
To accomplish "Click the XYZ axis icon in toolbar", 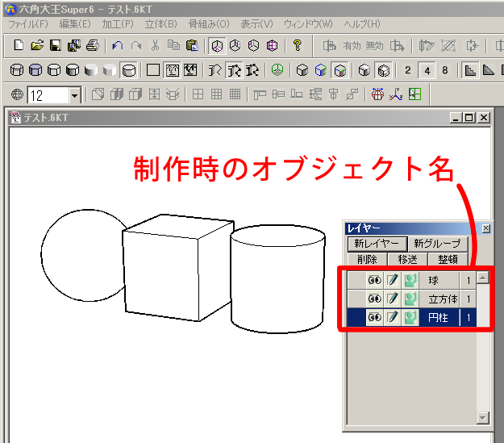I will [396, 95].
